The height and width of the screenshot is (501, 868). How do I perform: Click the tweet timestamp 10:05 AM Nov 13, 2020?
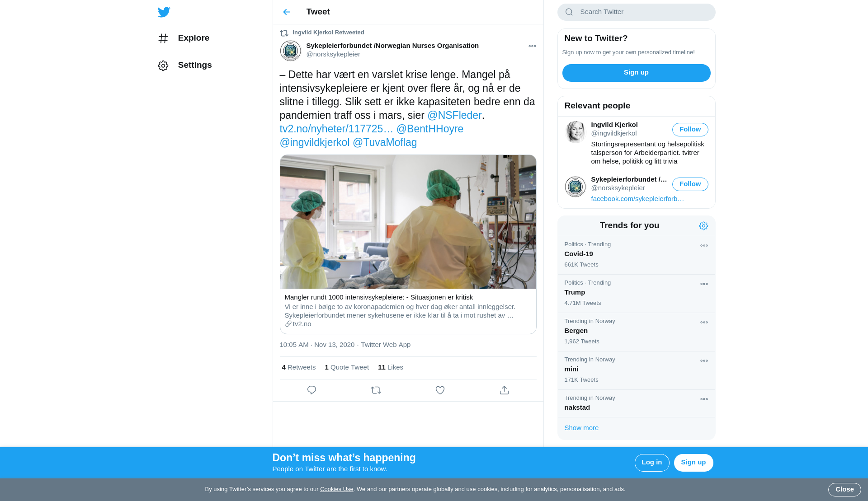pyautogui.click(x=317, y=345)
